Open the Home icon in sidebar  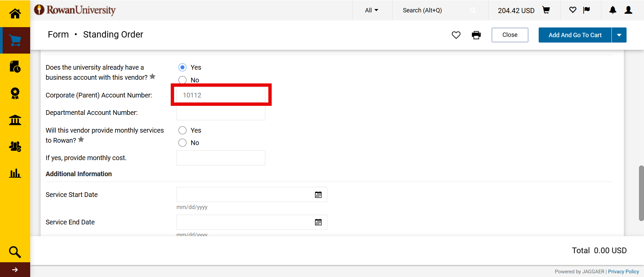(x=15, y=13)
